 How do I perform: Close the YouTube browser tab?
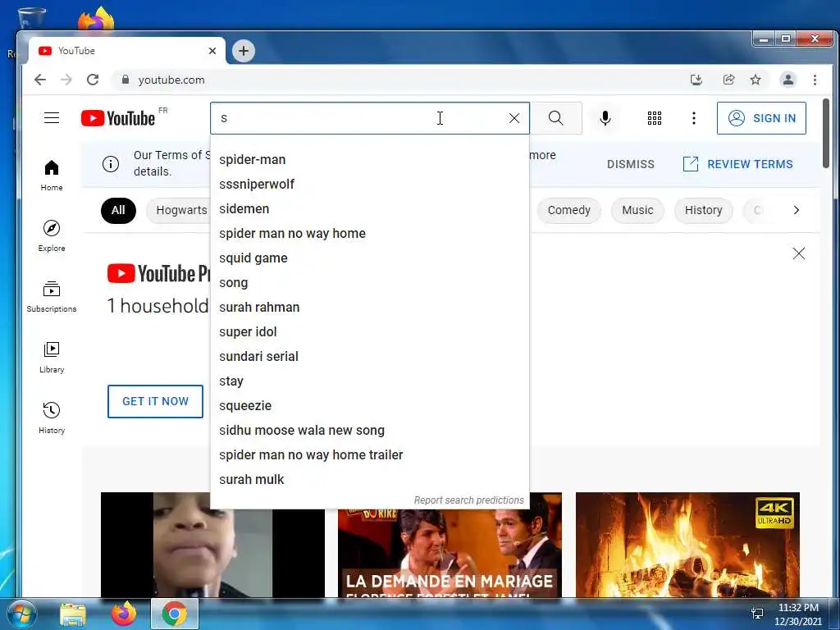pos(212,51)
